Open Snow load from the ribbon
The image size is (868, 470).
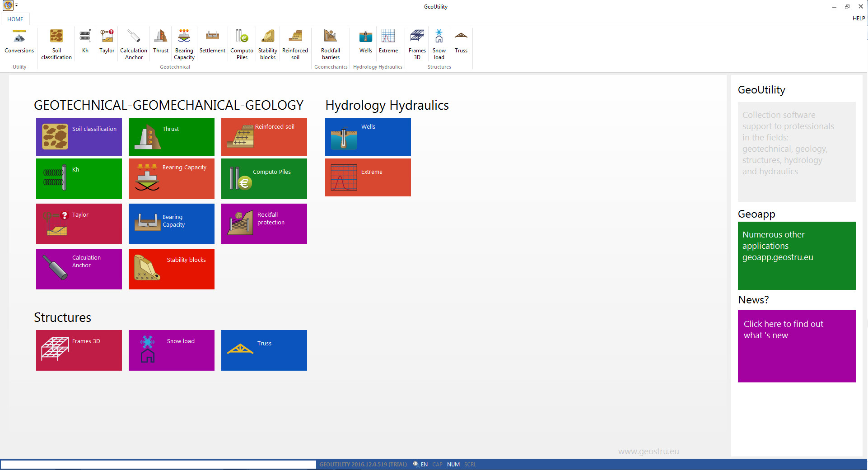[x=439, y=44]
